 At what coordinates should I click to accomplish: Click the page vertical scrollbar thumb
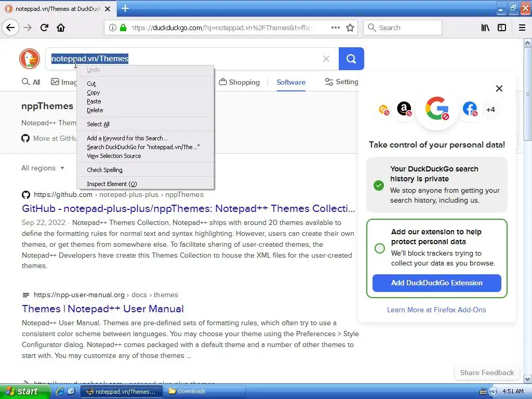coord(527,94)
